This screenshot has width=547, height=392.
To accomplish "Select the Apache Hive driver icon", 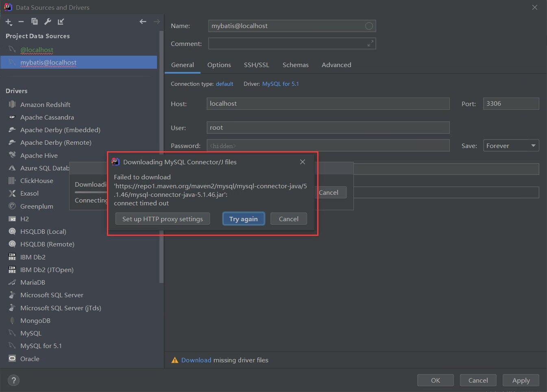I will point(12,155).
